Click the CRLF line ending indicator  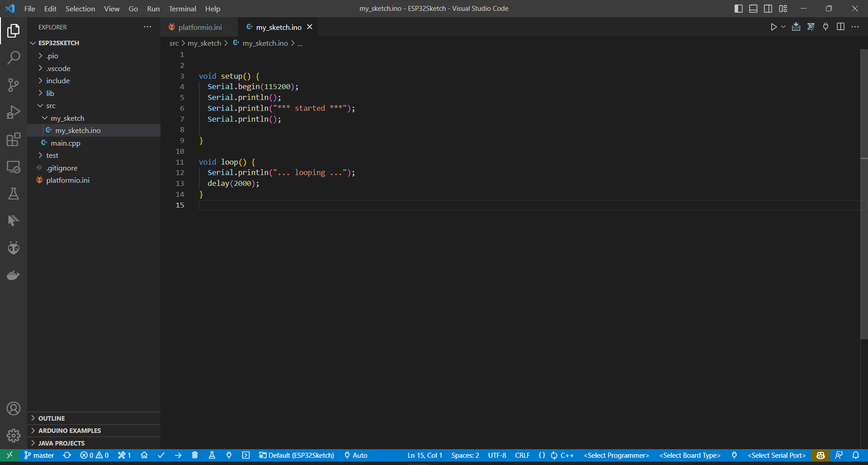pos(522,455)
